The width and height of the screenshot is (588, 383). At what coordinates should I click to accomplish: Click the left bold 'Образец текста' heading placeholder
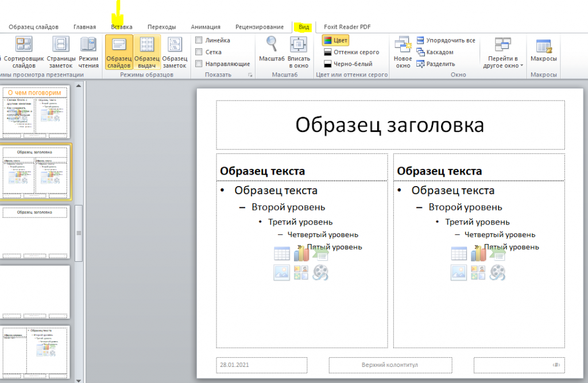click(302, 167)
